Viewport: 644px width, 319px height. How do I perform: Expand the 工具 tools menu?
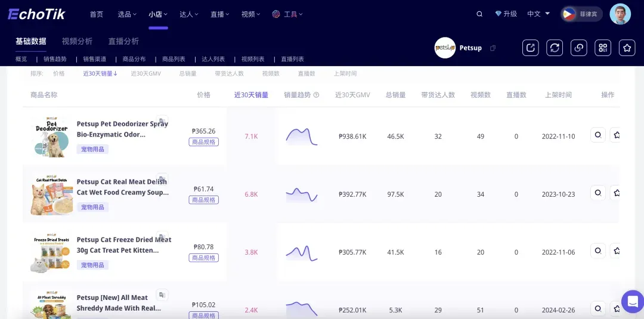287,14
